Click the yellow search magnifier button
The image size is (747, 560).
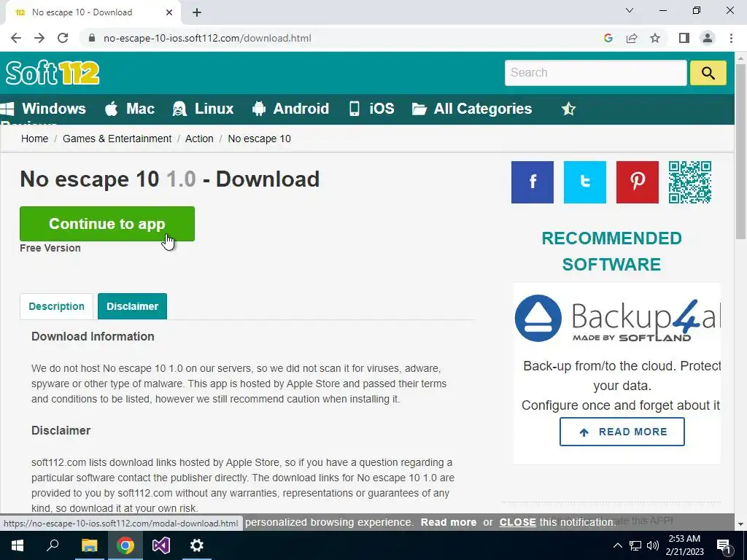(708, 73)
